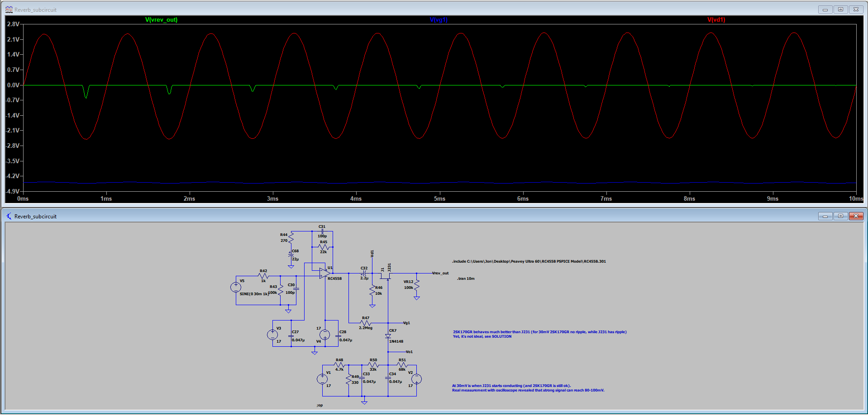Select the V(vg1) trace label
Image resolution: width=868 pixels, height=415 pixels.
click(x=439, y=20)
